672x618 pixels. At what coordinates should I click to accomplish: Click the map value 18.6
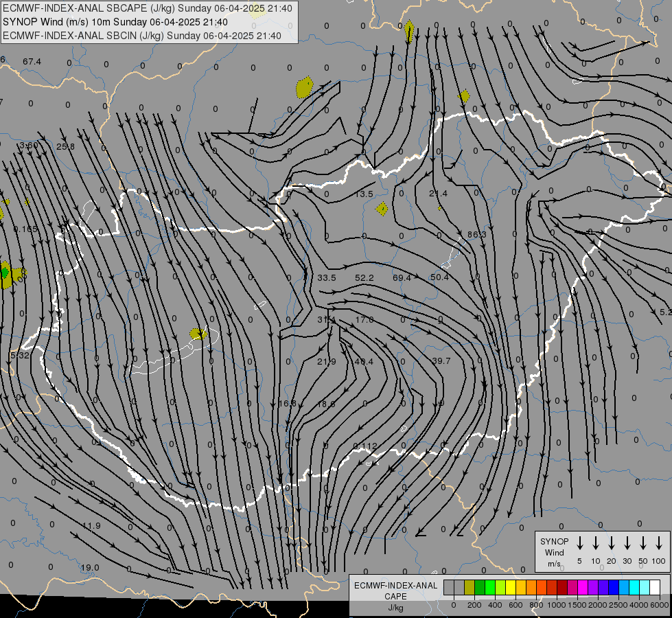coord(326,404)
